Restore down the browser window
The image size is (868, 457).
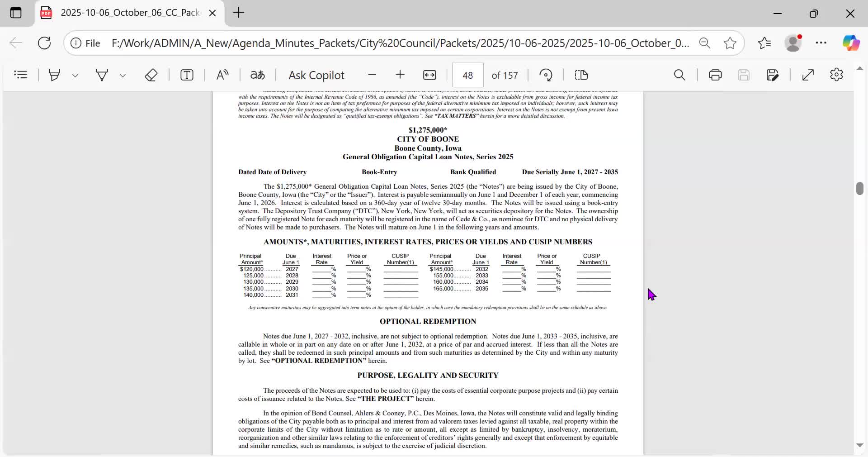[814, 13]
